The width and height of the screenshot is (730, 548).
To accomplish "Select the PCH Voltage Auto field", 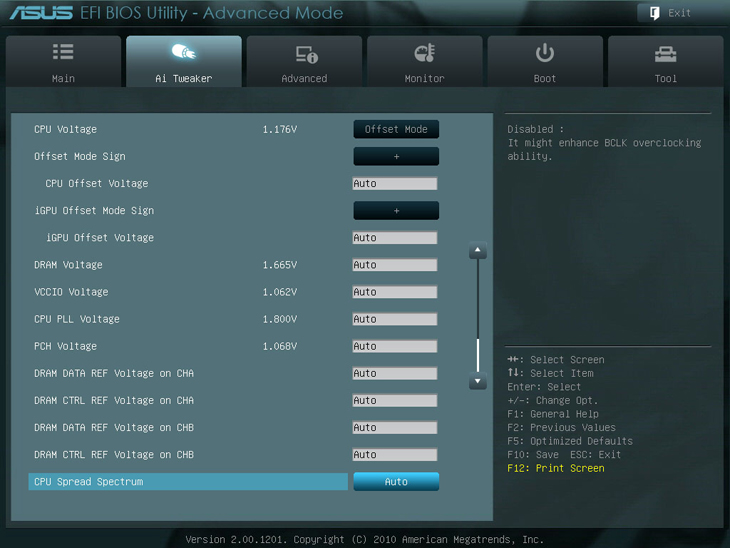I will point(395,346).
